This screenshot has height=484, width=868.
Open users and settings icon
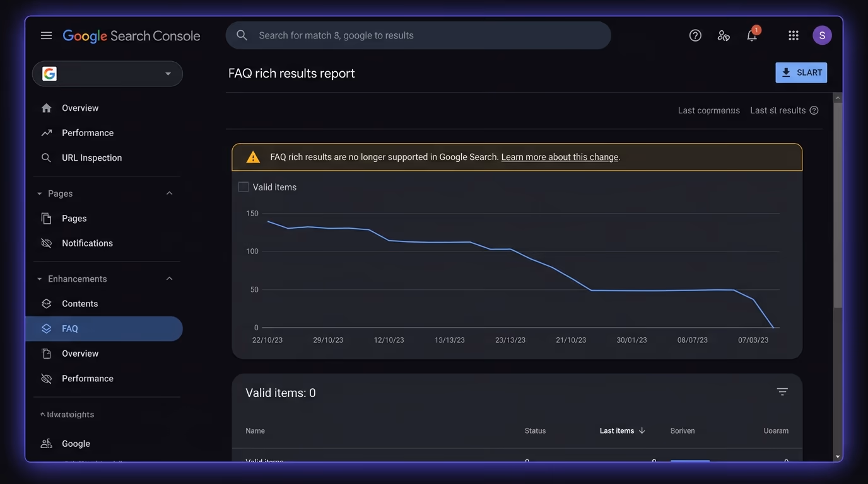point(724,35)
